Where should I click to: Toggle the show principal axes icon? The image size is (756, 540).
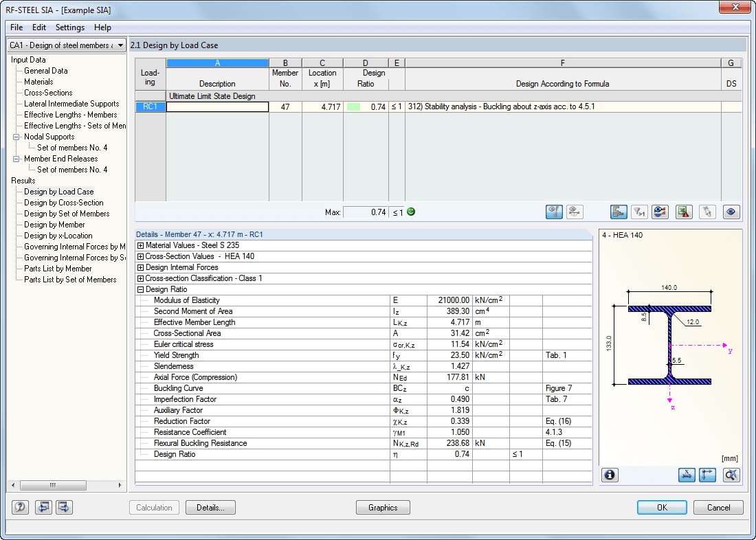[x=707, y=475]
